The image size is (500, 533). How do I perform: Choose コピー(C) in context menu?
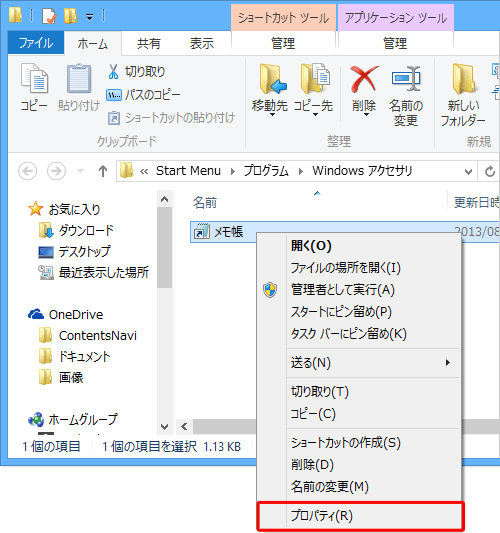[359, 414]
